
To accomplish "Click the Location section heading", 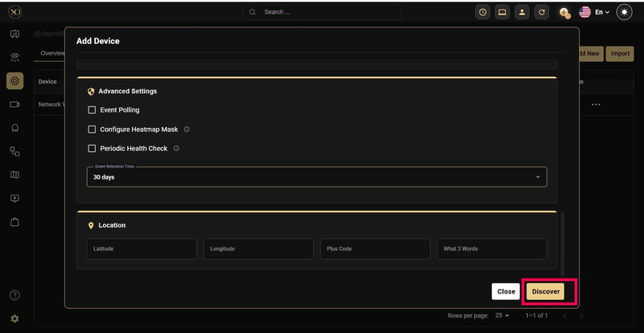I will tap(112, 225).
